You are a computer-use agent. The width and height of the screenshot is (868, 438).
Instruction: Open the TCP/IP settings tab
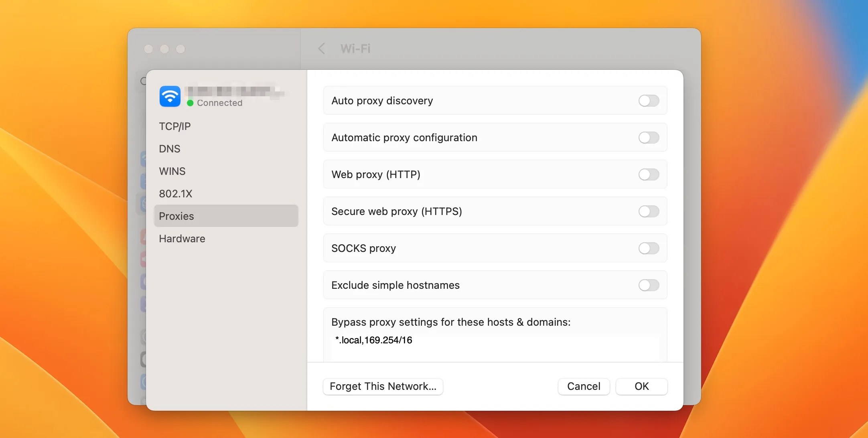tap(175, 126)
